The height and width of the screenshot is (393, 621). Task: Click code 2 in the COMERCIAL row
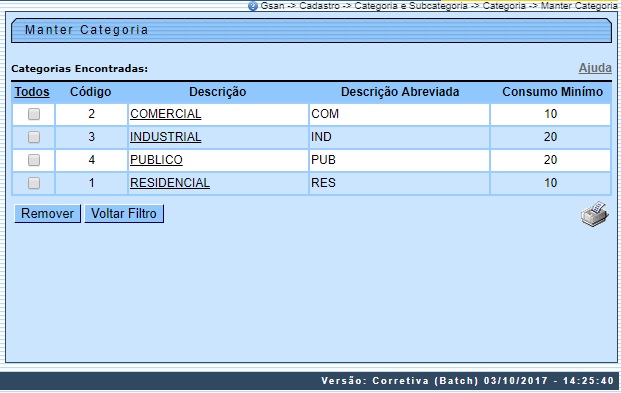click(91, 114)
